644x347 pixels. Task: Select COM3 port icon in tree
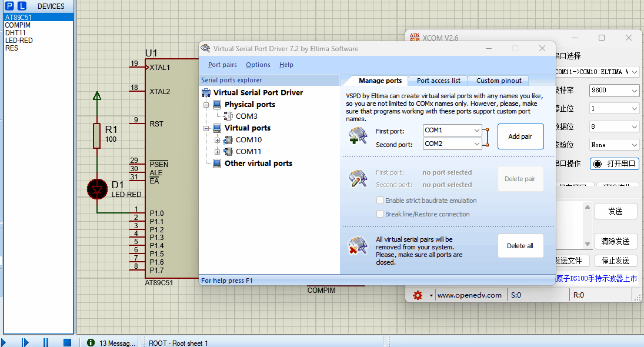coord(228,116)
